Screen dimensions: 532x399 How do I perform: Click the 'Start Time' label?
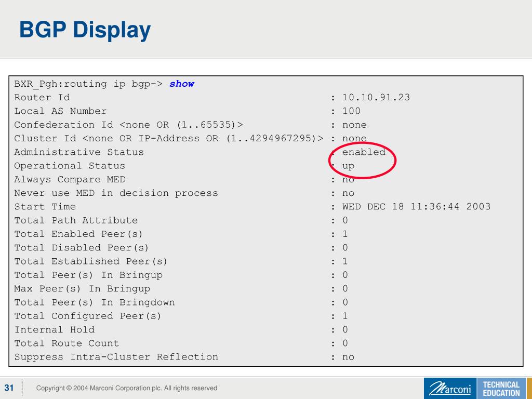45,207
